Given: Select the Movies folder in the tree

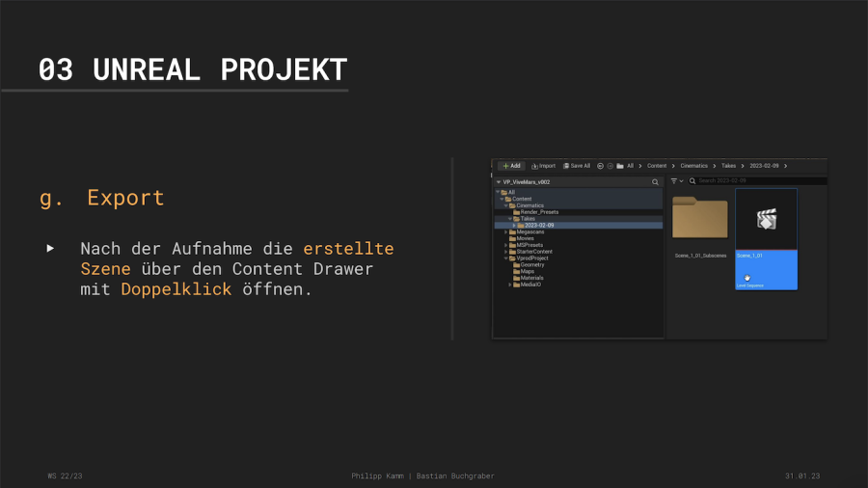Looking at the screenshot, I should pos(525,238).
